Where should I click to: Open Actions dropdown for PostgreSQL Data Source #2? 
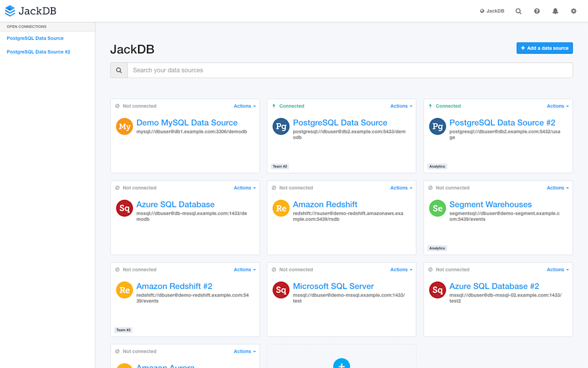558,106
